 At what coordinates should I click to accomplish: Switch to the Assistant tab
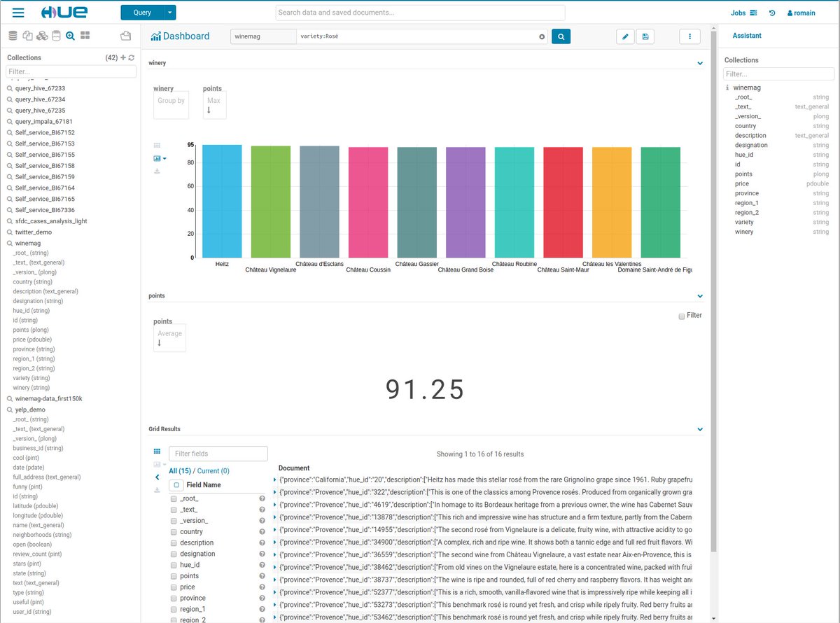pyautogui.click(x=747, y=36)
